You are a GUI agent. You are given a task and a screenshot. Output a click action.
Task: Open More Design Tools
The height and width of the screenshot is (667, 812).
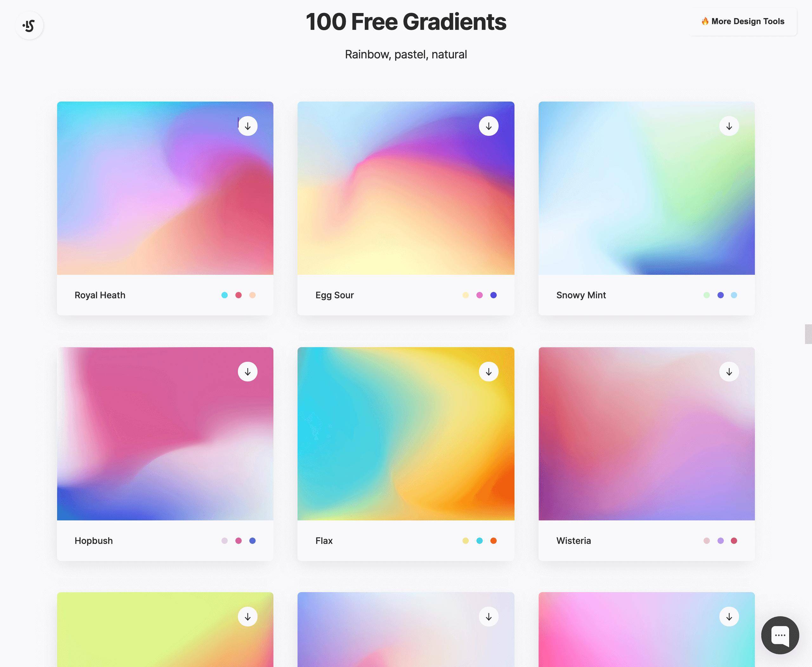coord(743,21)
